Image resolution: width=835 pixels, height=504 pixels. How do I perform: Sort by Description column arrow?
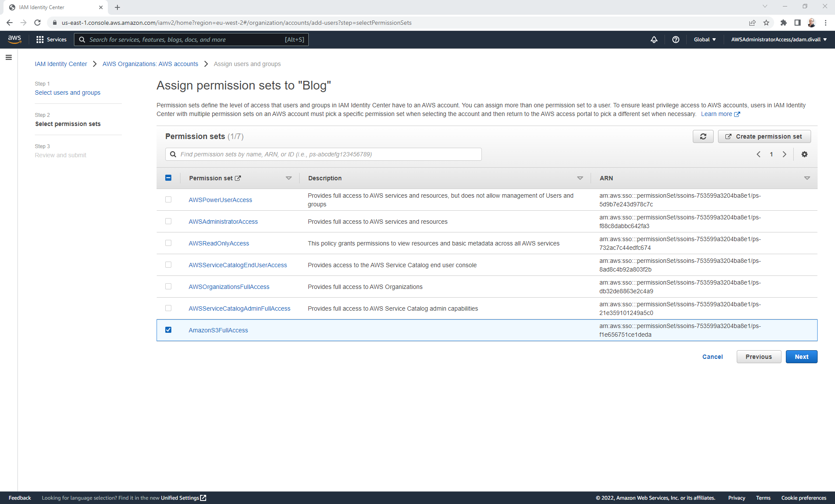(580, 178)
